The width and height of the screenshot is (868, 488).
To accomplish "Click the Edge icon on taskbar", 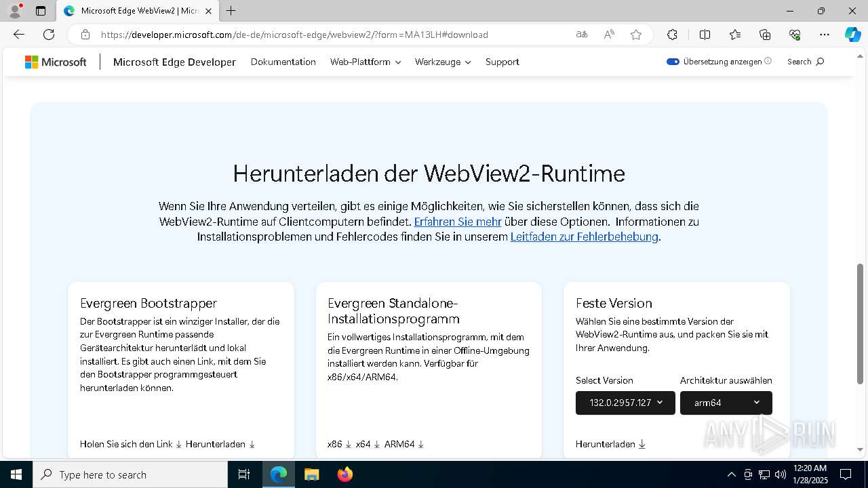I will pos(279,474).
